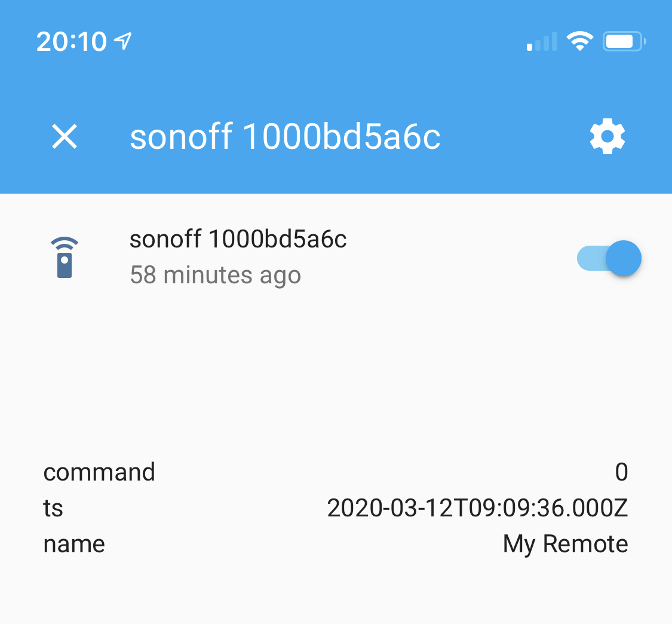Viewport: 672px width, 624px height.
Task: Tap the Wi-Fi status icon
Action: click(x=579, y=41)
